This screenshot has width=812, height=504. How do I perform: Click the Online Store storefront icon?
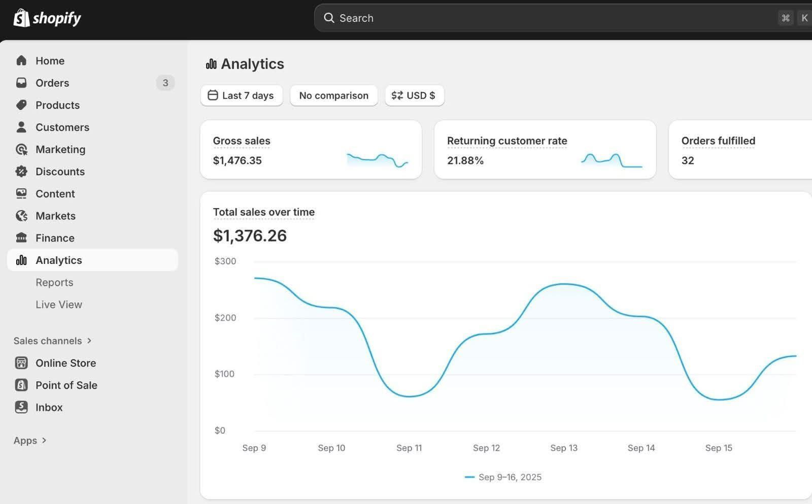click(x=21, y=363)
